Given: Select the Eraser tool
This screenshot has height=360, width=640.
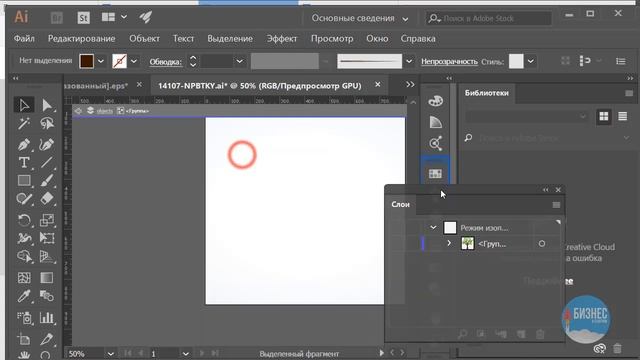Looking at the screenshot, I should pos(47,199).
